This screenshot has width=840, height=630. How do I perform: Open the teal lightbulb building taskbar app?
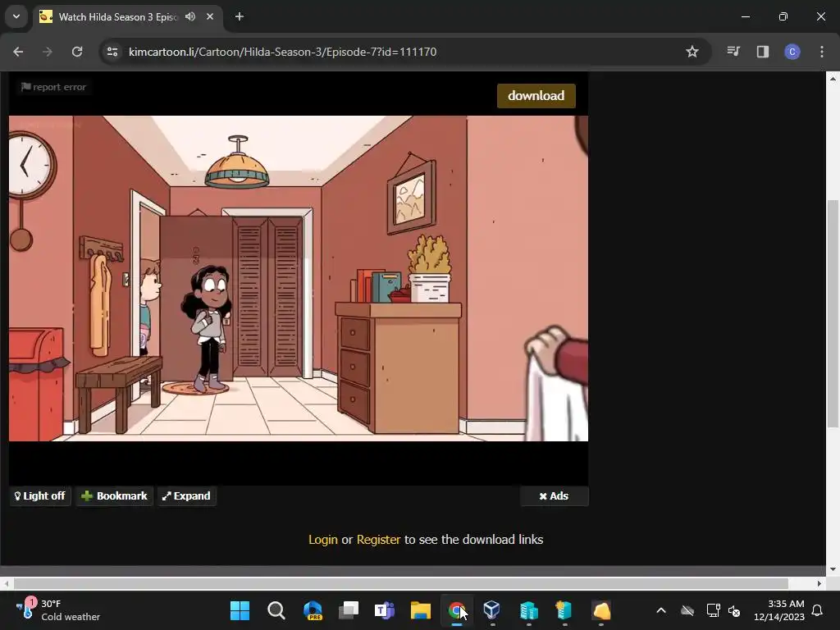point(564,610)
